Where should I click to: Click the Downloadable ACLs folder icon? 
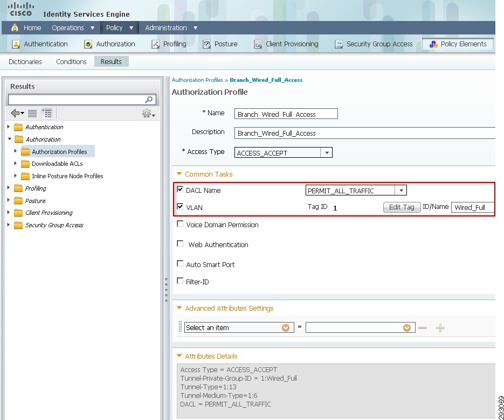[x=25, y=164]
